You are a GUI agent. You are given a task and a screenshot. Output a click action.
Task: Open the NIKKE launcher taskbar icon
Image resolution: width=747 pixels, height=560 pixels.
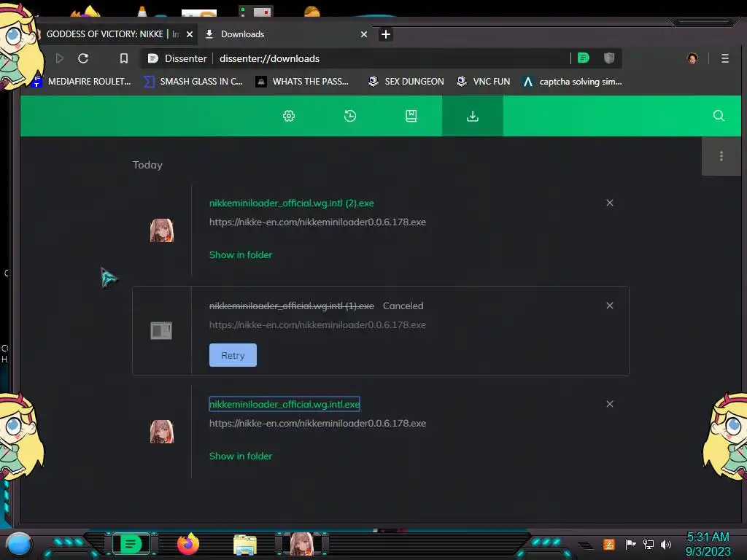(x=302, y=544)
